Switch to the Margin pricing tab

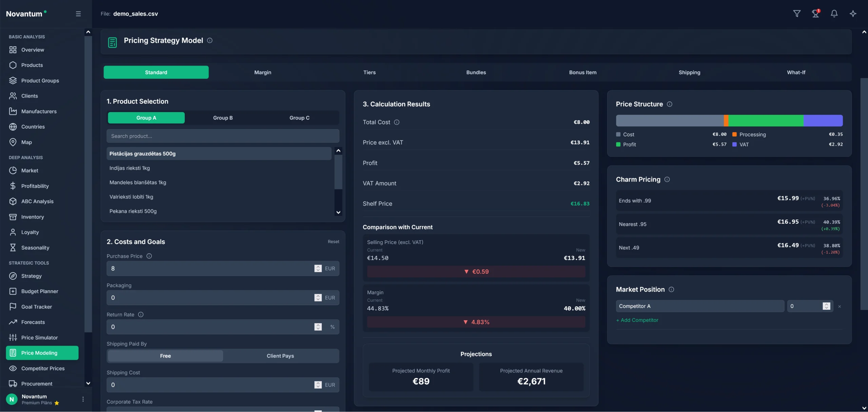coord(263,72)
